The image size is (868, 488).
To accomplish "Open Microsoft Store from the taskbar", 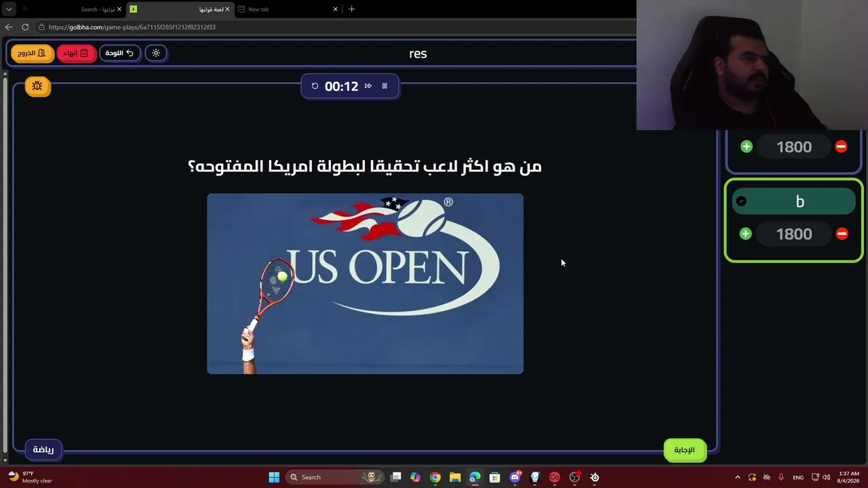I will click(x=495, y=477).
